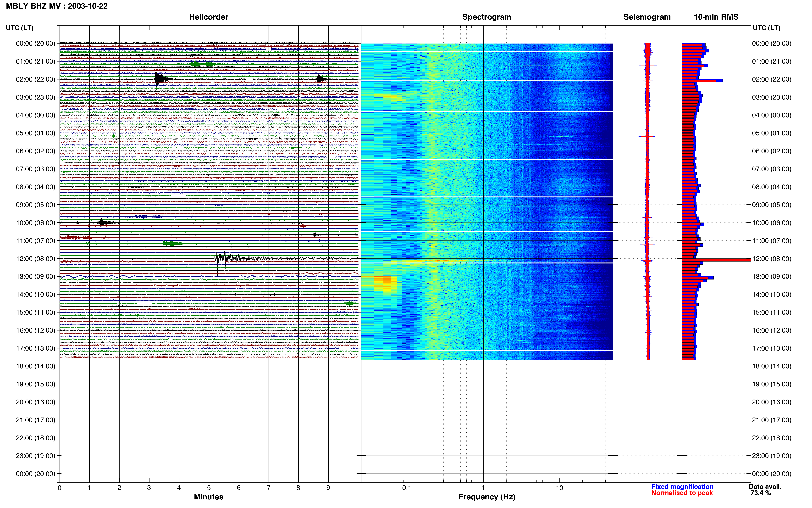Select the Seismogram panel heading
Viewport: 812px width, 508px height.
tap(647, 17)
